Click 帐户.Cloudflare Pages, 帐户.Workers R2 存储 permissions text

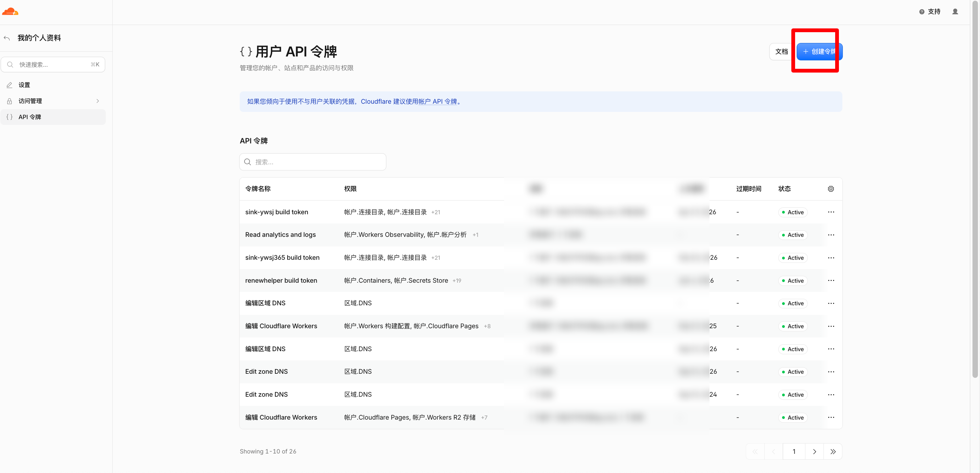tap(410, 418)
